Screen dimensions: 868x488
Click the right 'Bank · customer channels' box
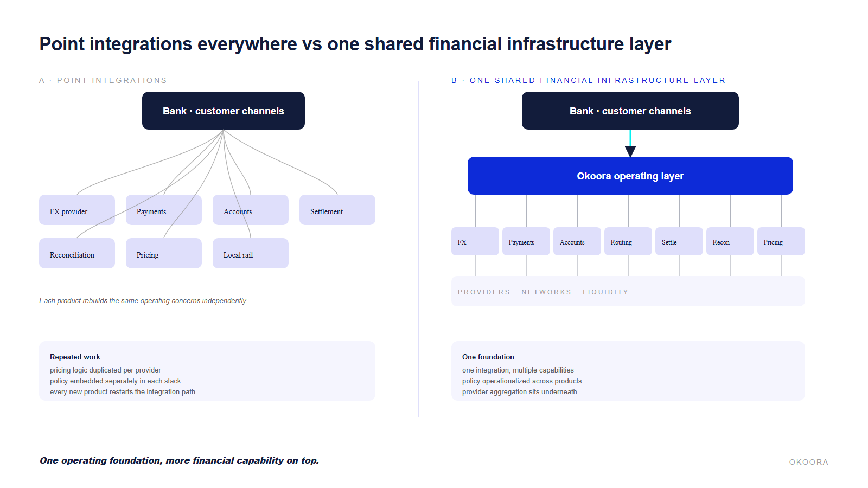tap(630, 111)
